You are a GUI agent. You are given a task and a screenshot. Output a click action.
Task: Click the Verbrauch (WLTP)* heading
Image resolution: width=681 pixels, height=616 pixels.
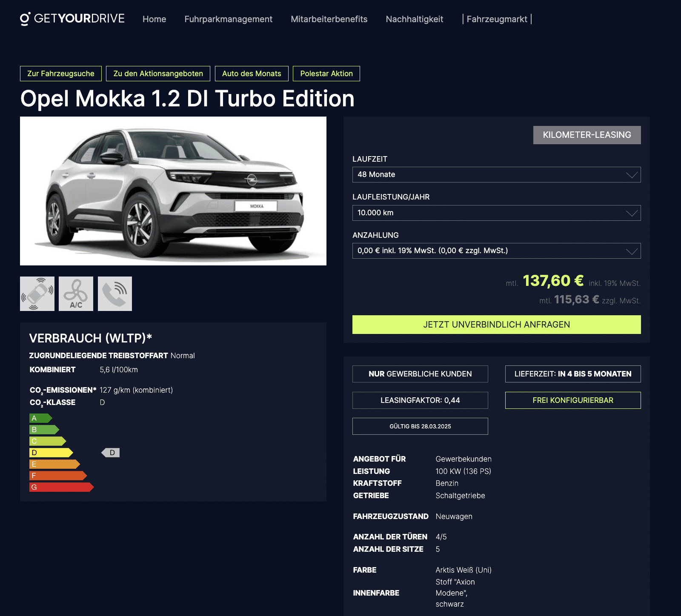pyautogui.click(x=91, y=338)
